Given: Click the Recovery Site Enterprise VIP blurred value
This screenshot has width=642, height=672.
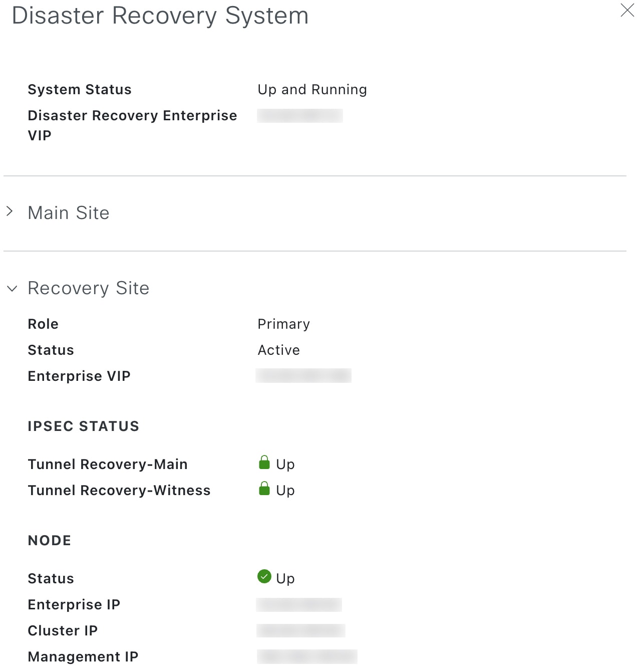Looking at the screenshot, I should point(303,376).
